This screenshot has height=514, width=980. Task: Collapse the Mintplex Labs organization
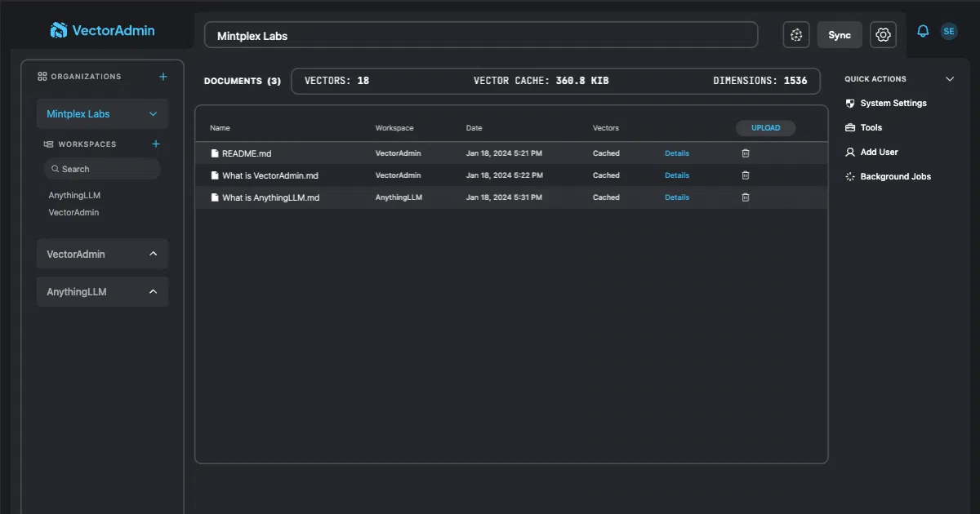pyautogui.click(x=153, y=114)
